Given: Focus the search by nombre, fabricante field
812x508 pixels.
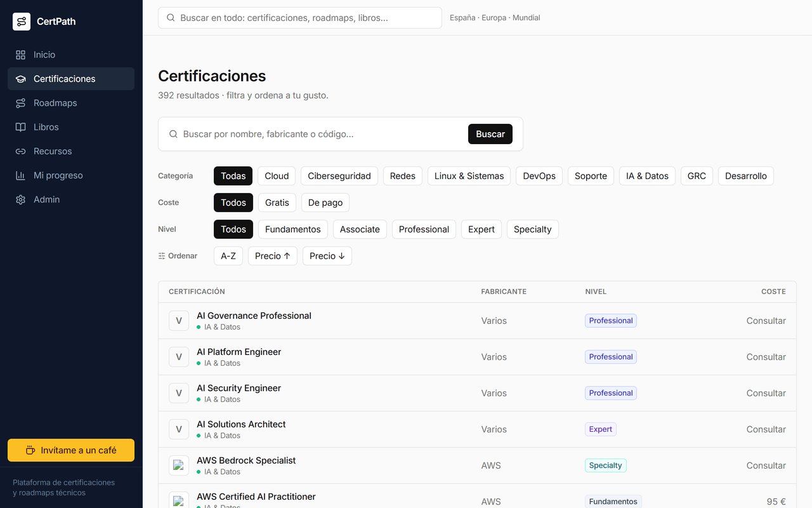Looking at the screenshot, I should (x=322, y=134).
